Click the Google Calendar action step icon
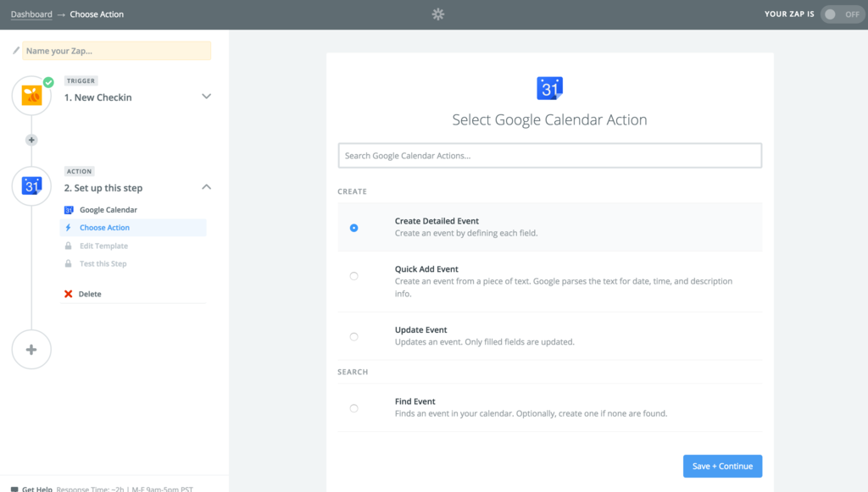Screen dimensions: 868x492 point(31,185)
